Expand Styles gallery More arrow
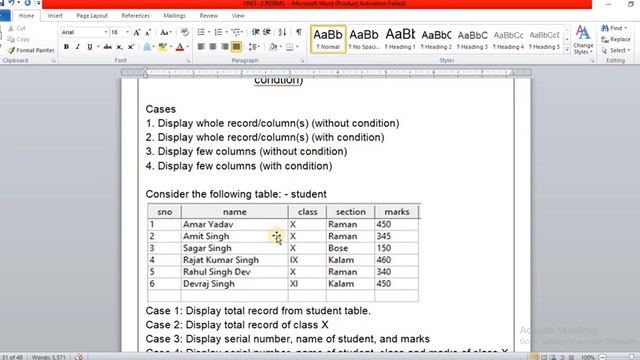The width and height of the screenshot is (640, 360). tap(567, 50)
